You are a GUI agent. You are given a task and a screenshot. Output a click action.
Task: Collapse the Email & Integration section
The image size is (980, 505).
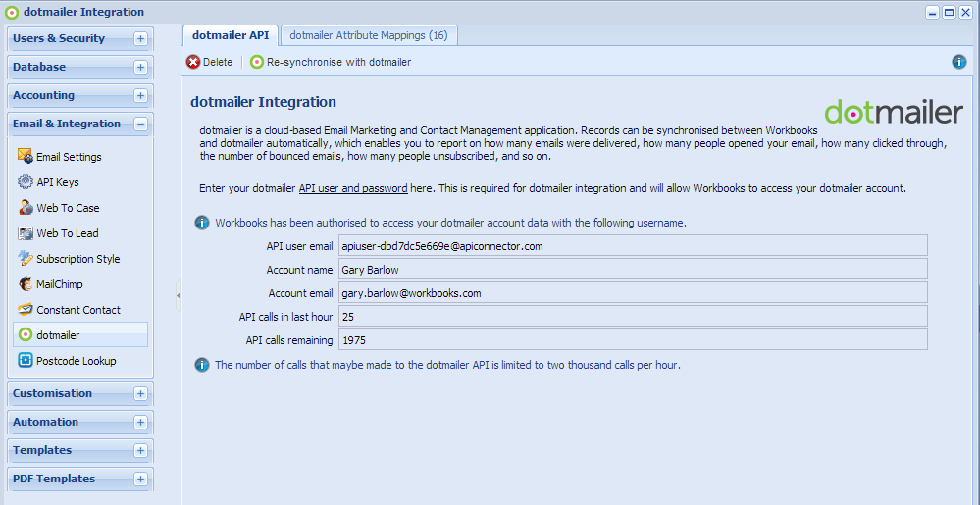click(x=140, y=124)
